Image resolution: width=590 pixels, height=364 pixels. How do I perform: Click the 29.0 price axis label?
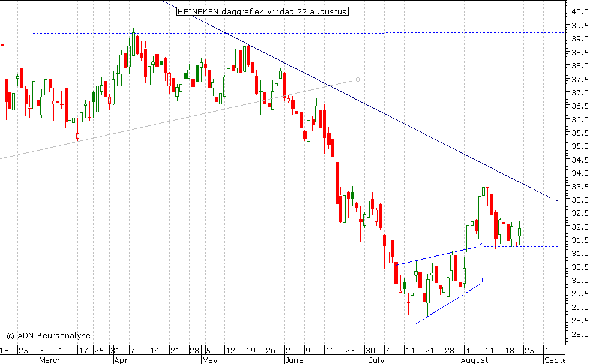(580, 308)
